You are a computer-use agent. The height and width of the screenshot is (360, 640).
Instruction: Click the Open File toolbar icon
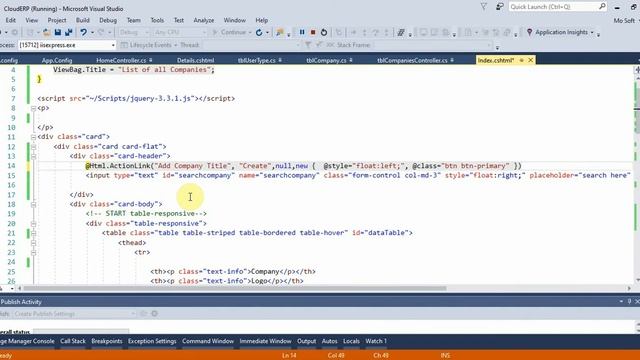47,32
